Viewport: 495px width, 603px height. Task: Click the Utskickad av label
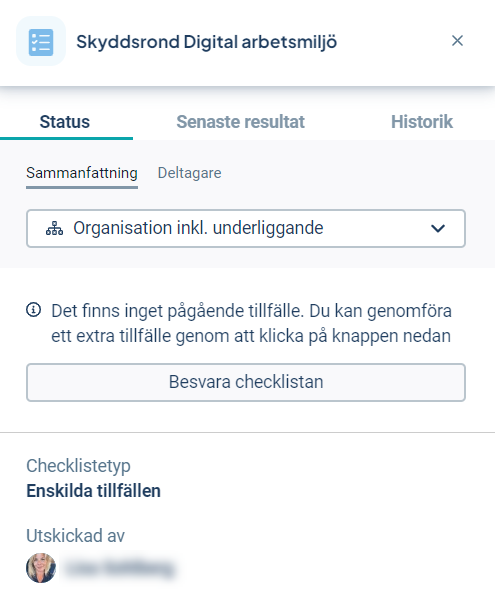[x=75, y=536]
